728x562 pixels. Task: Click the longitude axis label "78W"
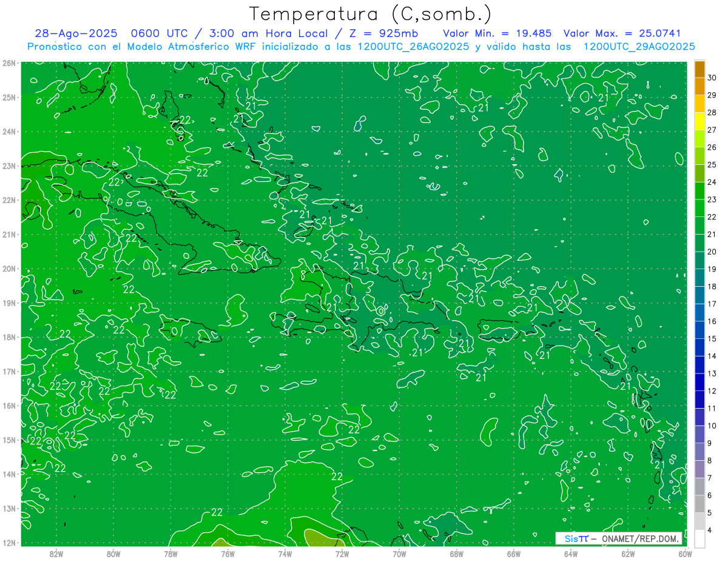[x=170, y=554]
